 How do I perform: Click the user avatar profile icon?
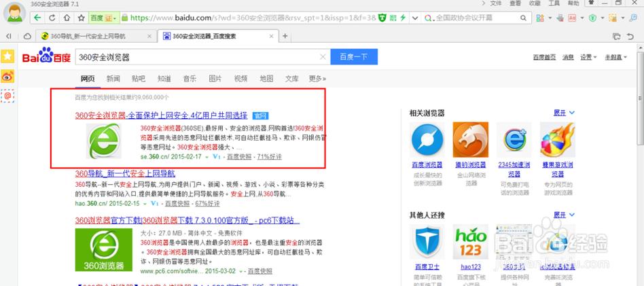14,13
